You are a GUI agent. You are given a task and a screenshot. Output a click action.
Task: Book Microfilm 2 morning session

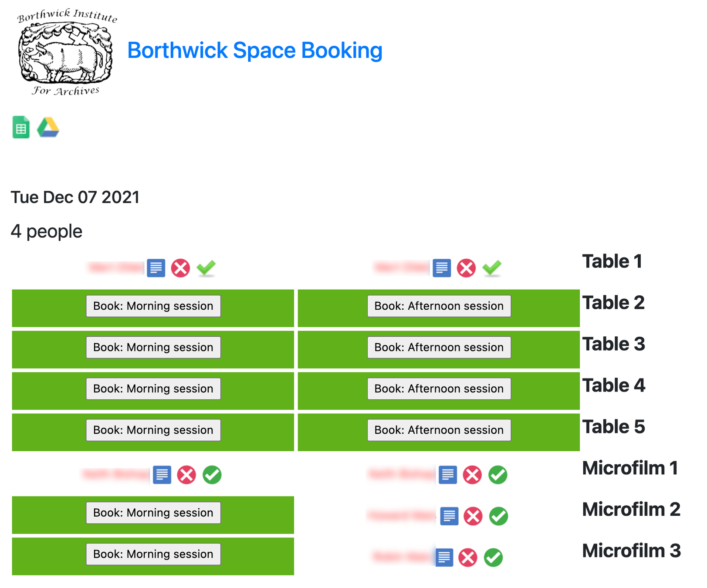[153, 513]
